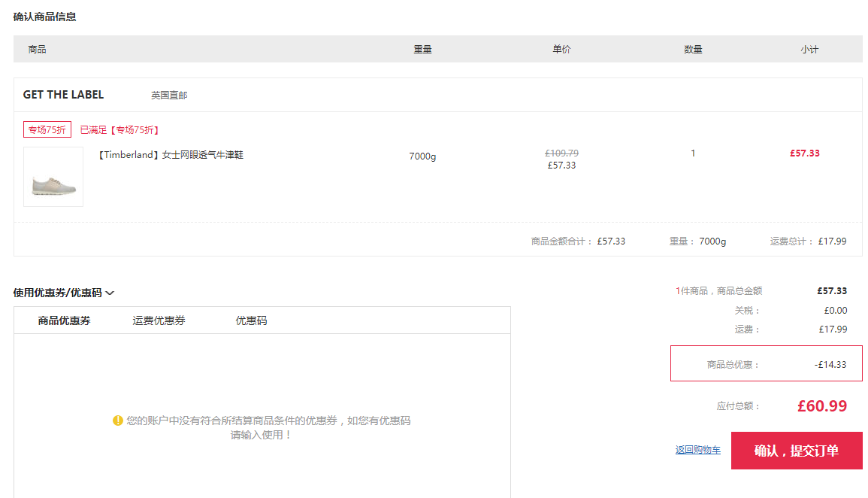Click the 小计 column header
The height and width of the screenshot is (498, 868).
coord(809,50)
